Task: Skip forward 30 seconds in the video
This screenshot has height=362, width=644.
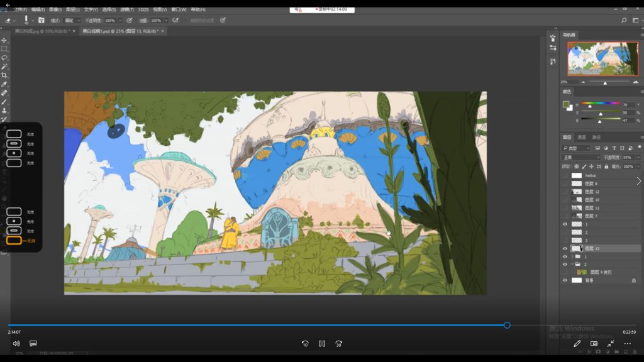Action: click(339, 344)
